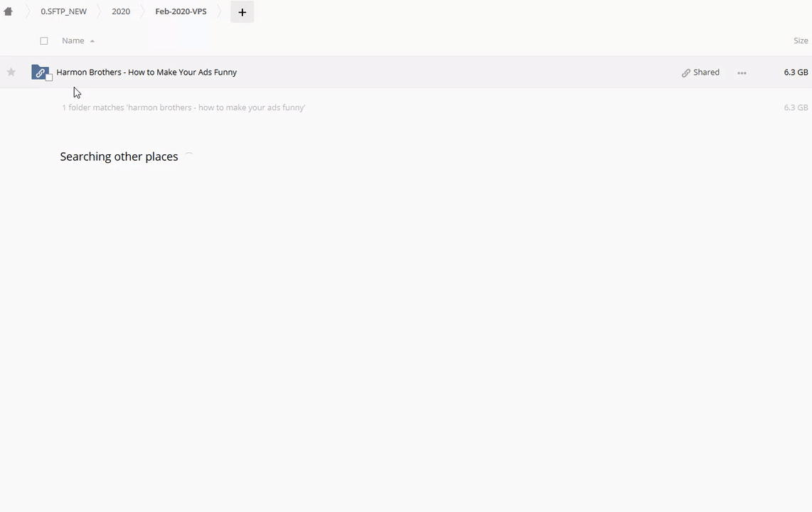Go to the Home root folder icon
This screenshot has height=512, width=812.
[9, 11]
